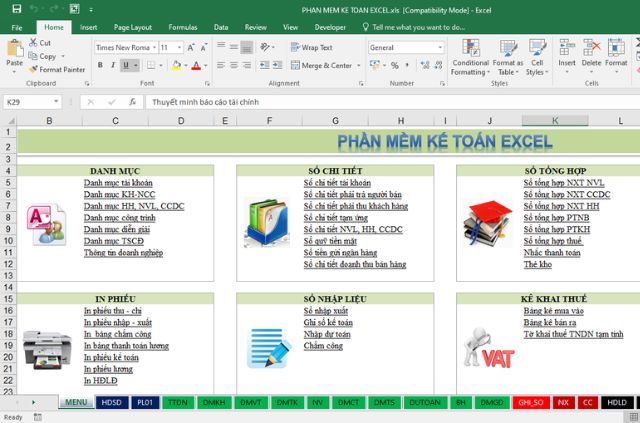Open the font size dropdown
640x423 pixels.
tap(179, 48)
